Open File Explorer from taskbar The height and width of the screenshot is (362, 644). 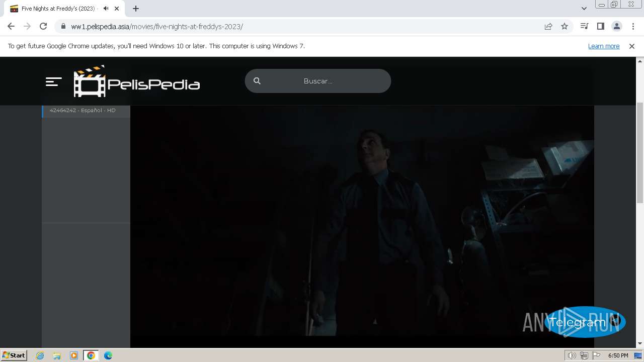click(57, 355)
